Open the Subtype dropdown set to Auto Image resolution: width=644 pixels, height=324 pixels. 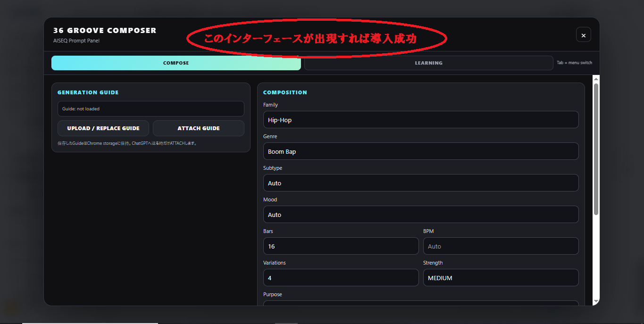(421, 183)
